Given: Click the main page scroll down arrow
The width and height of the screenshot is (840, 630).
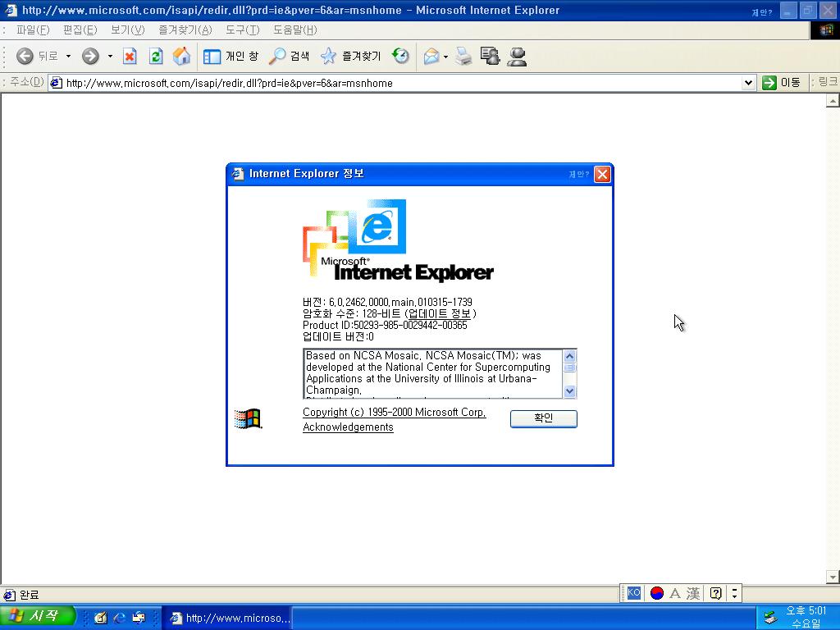Looking at the screenshot, I should pyautogui.click(x=833, y=577).
